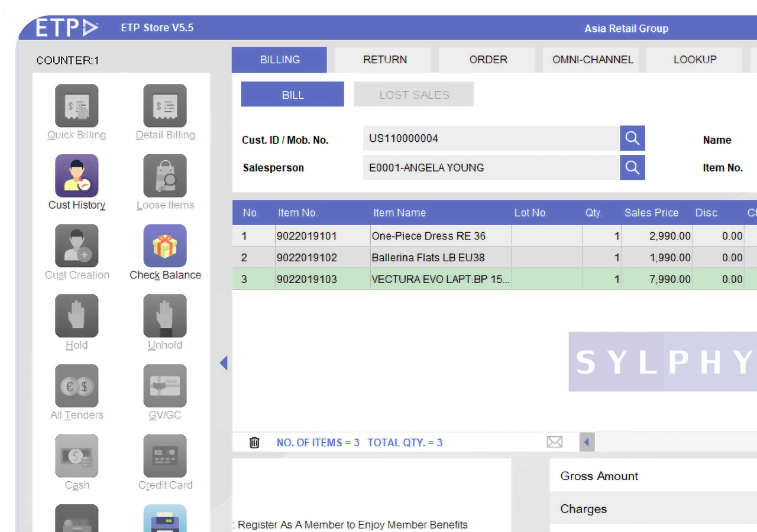The image size is (757, 532).
Task: Open the Cust Creation icon
Action: (77, 246)
